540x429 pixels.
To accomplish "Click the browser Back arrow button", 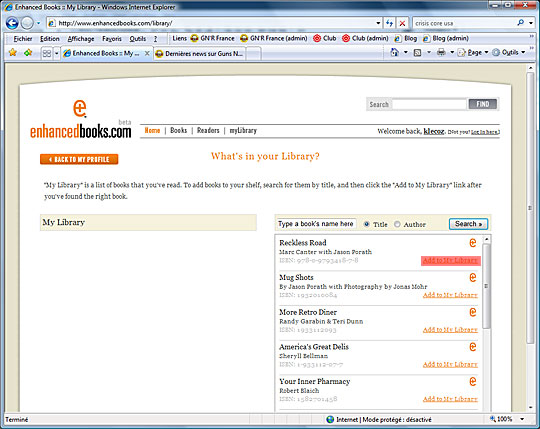I will pyautogui.click(x=12, y=23).
